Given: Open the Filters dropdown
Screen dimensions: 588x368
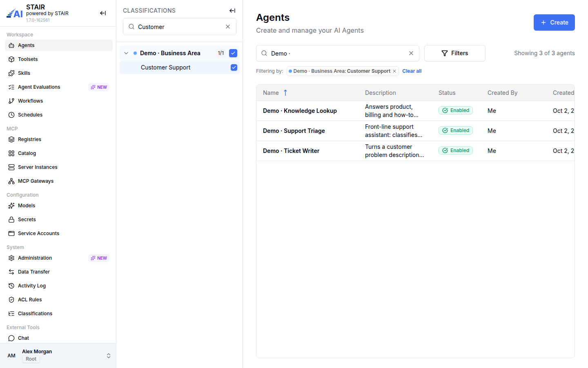Looking at the screenshot, I should coord(455,53).
